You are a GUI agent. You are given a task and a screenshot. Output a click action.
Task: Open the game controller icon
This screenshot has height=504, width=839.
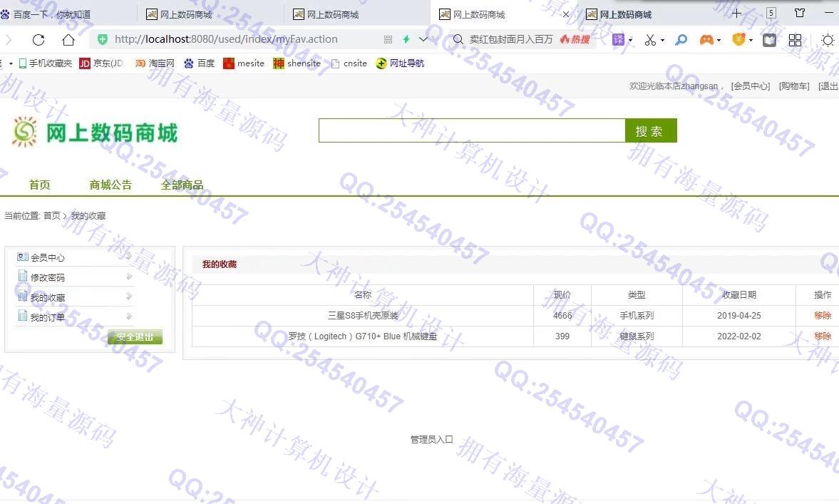point(706,40)
